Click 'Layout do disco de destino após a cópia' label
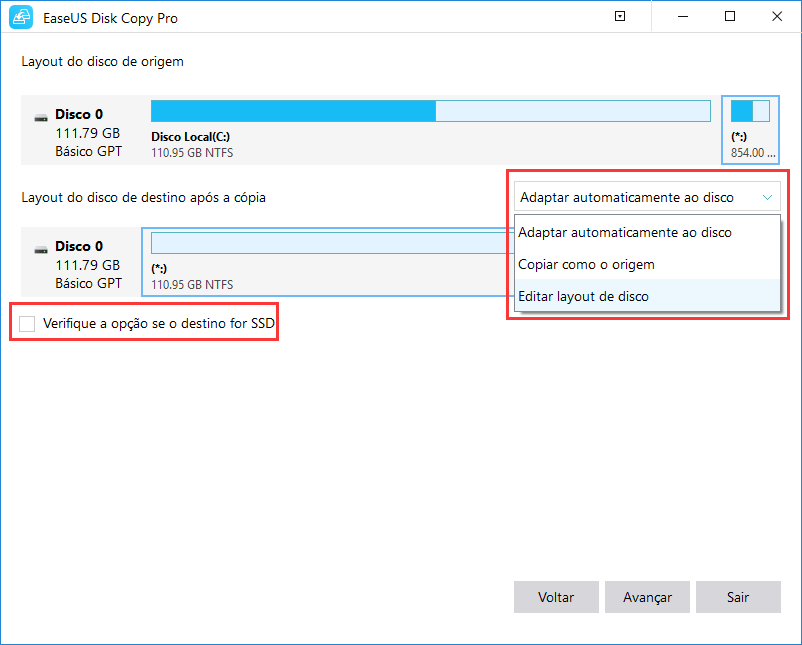 [x=143, y=197]
